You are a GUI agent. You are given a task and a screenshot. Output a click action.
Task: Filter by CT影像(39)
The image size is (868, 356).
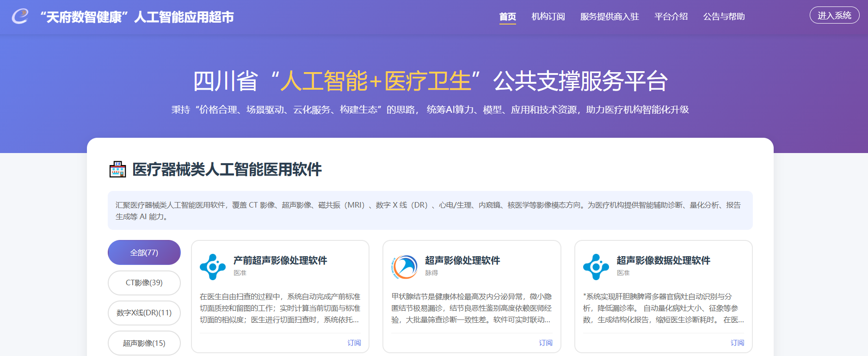click(144, 282)
